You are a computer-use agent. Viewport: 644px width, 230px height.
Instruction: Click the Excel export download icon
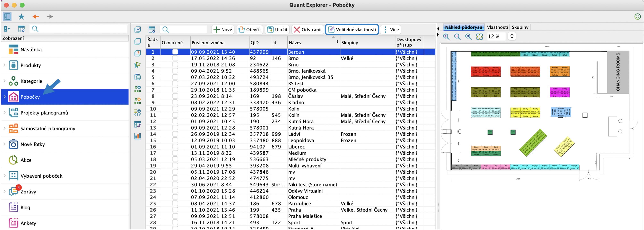pos(137,89)
